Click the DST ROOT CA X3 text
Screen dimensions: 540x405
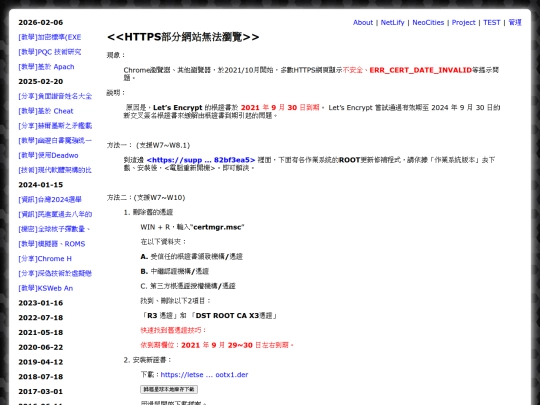(x=227, y=316)
